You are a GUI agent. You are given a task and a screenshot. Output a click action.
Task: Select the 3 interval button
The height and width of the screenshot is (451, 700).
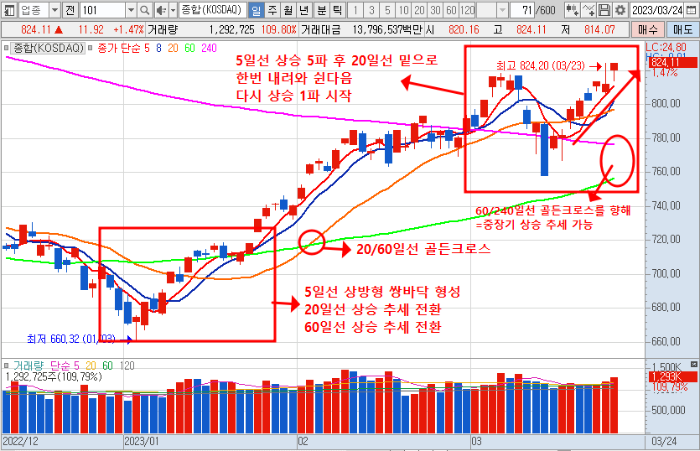point(371,10)
